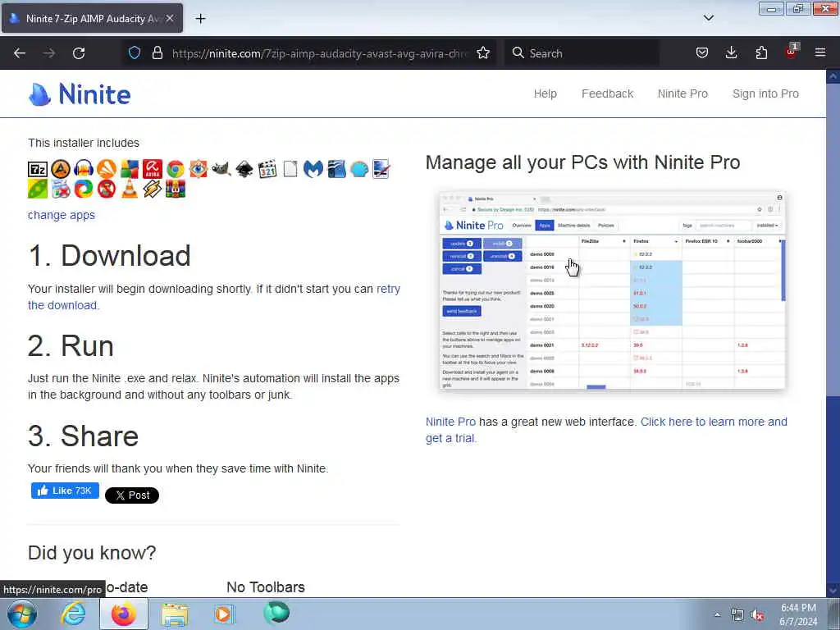Click the 7-Zip icon in installer list
Screen dimensions: 840x630
[38, 169]
